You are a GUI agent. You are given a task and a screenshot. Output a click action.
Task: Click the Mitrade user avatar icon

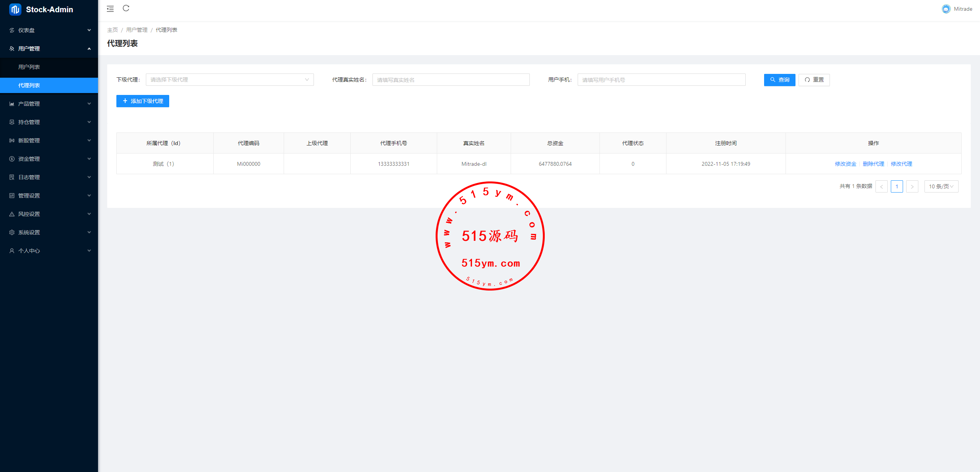tap(946, 9)
